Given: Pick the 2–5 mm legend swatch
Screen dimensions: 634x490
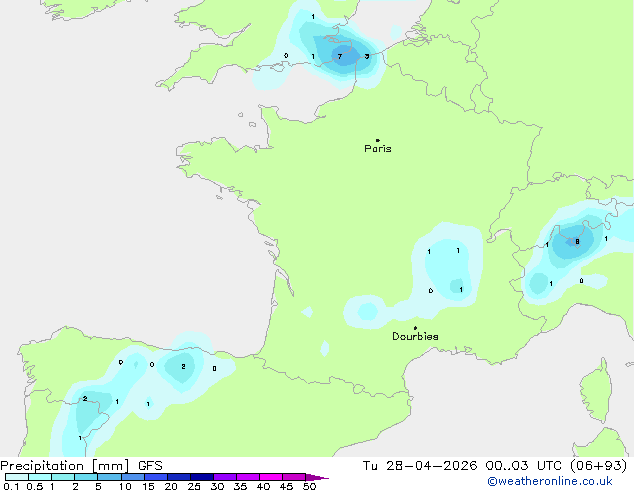Looking at the screenshot, I should point(86,477).
